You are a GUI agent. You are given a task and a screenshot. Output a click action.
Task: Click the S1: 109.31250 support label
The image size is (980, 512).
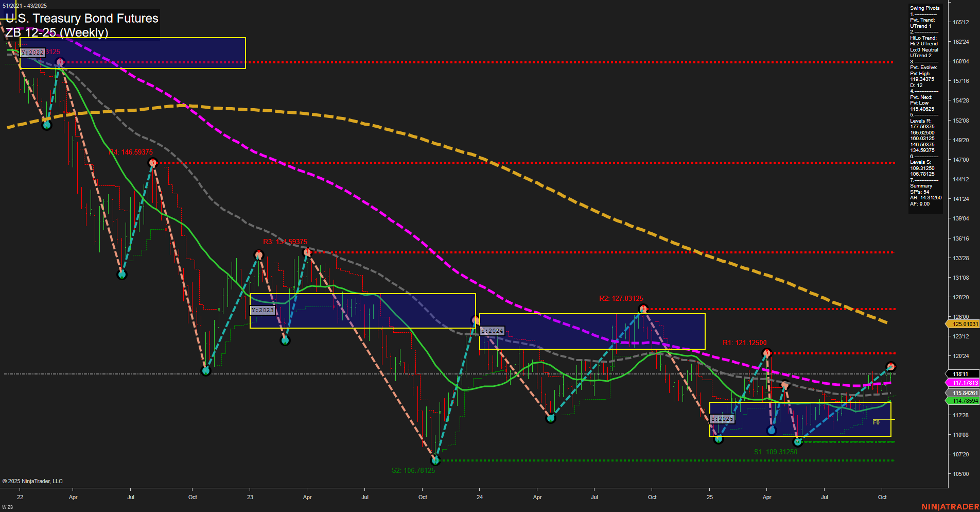(775, 451)
